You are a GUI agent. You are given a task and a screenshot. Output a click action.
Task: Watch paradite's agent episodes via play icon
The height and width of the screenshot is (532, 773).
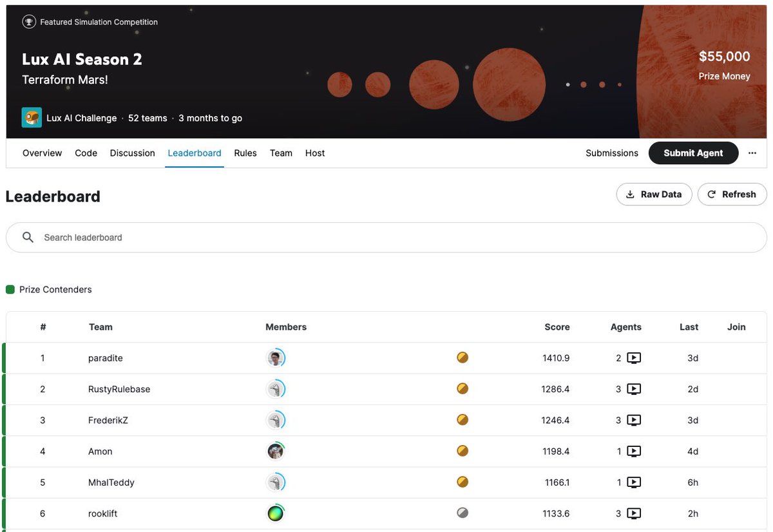[x=634, y=358]
